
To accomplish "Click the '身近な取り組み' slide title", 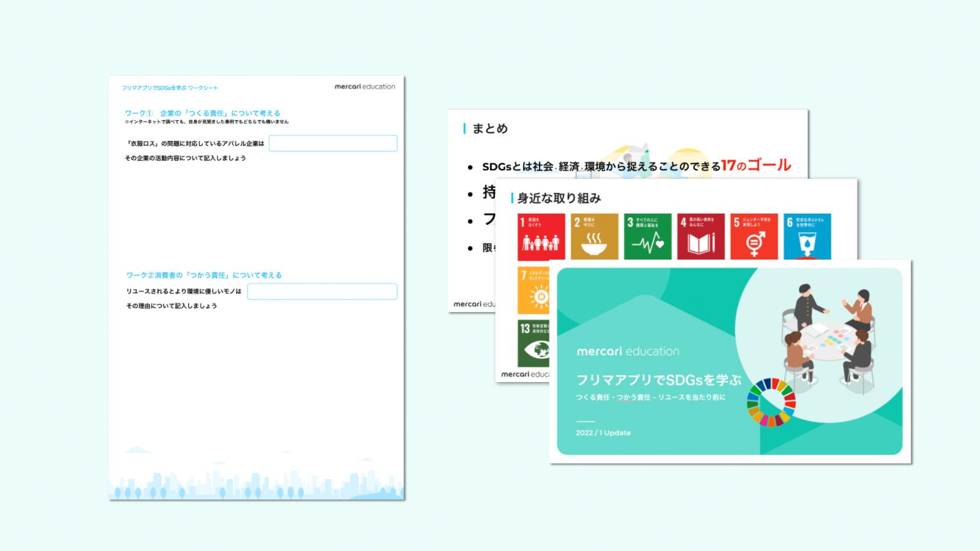I will pos(559,198).
